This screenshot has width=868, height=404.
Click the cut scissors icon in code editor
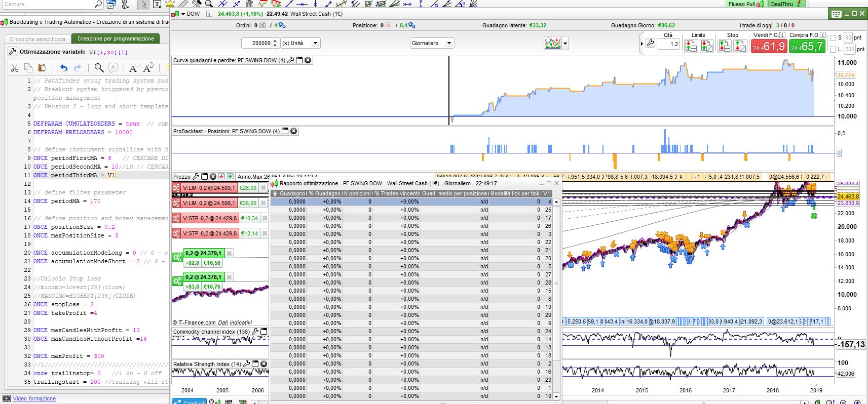click(x=15, y=68)
